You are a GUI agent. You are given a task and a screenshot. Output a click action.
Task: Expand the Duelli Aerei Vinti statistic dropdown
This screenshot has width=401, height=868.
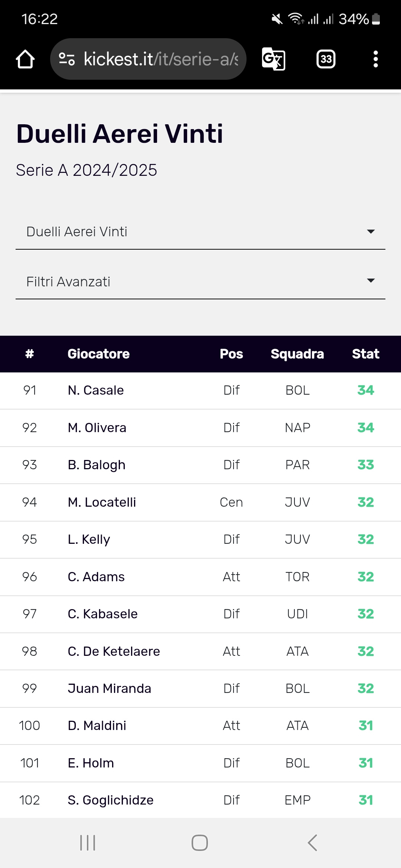[x=200, y=232]
